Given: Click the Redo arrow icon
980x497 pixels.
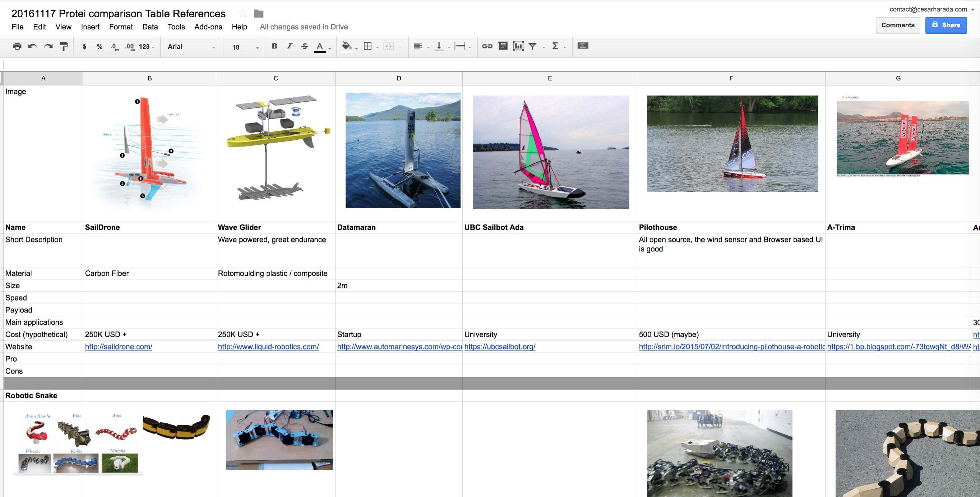Looking at the screenshot, I should point(48,46).
